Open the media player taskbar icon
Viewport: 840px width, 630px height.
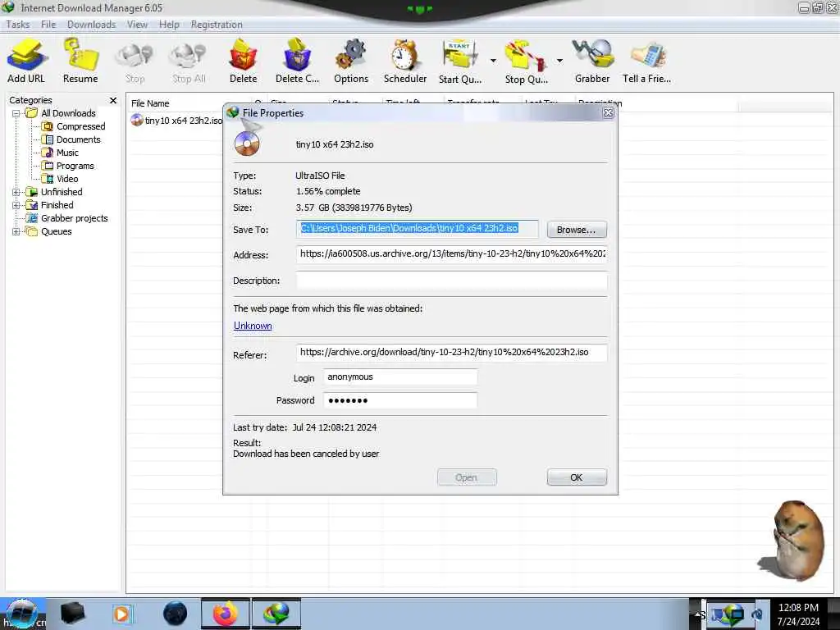[x=122, y=614]
